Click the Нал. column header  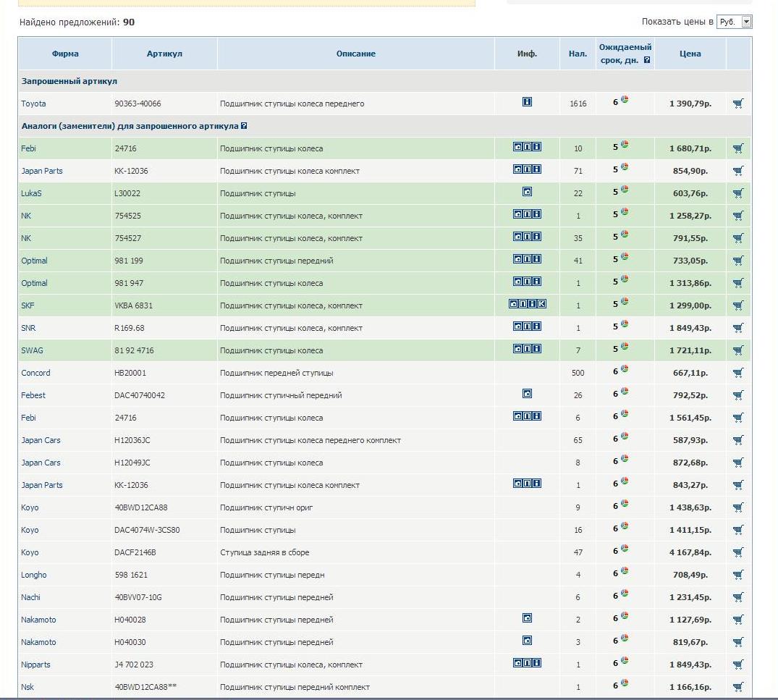point(578,54)
